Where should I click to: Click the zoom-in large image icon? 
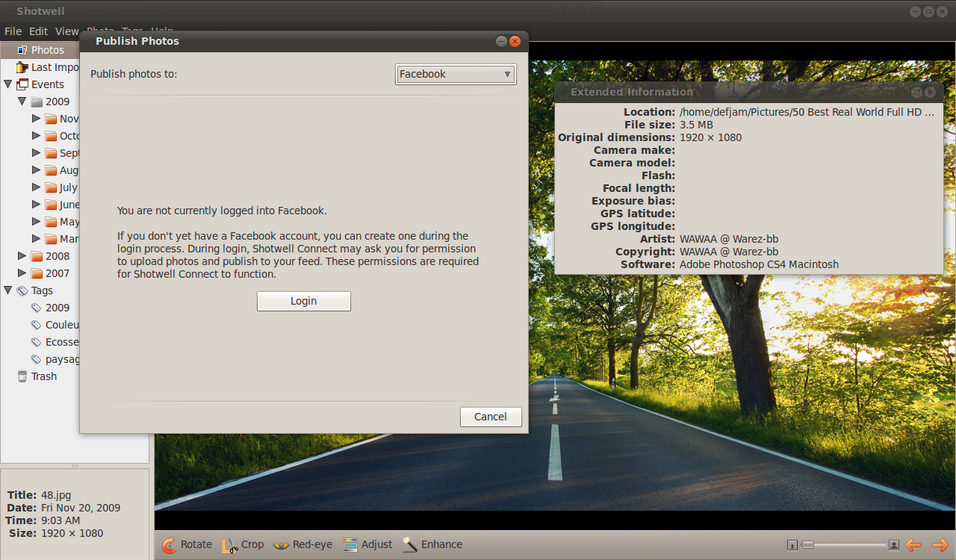pos(894,545)
